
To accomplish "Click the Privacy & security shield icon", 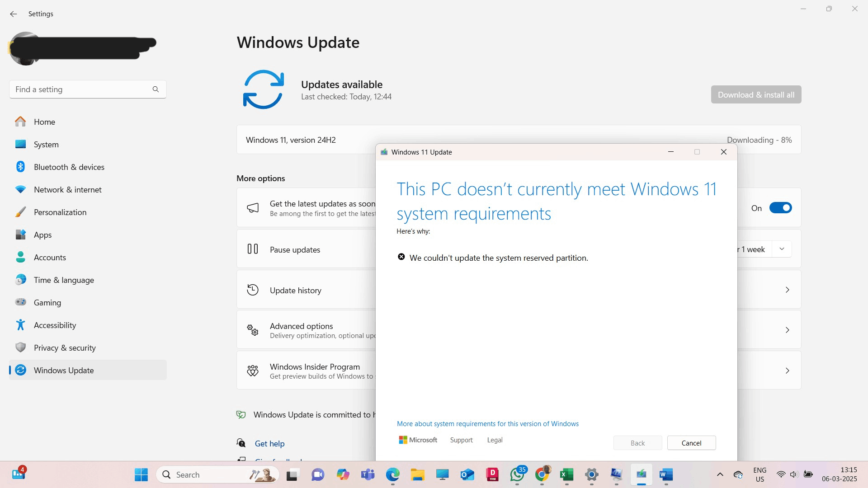I will tap(21, 347).
